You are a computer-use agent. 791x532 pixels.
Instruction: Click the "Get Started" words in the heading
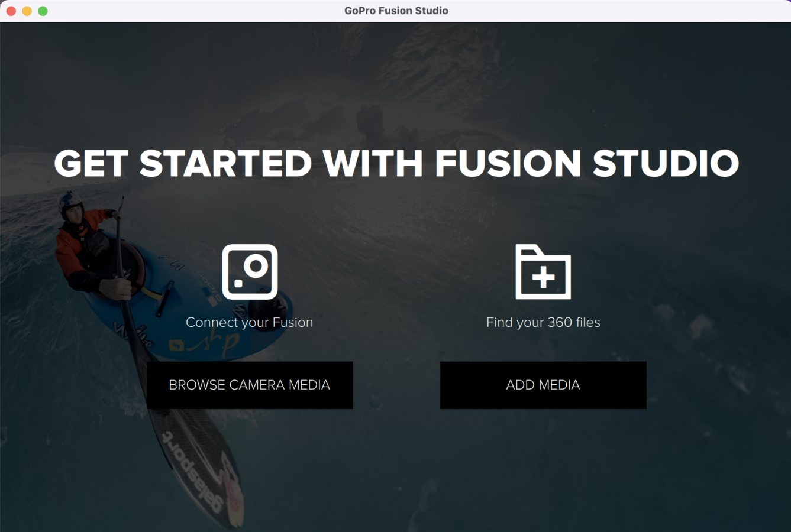183,163
